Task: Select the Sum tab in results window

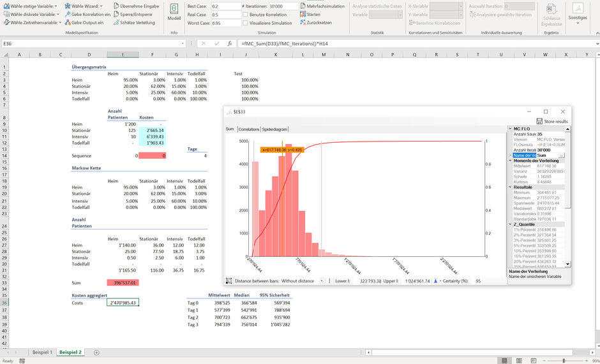Action: (230, 129)
